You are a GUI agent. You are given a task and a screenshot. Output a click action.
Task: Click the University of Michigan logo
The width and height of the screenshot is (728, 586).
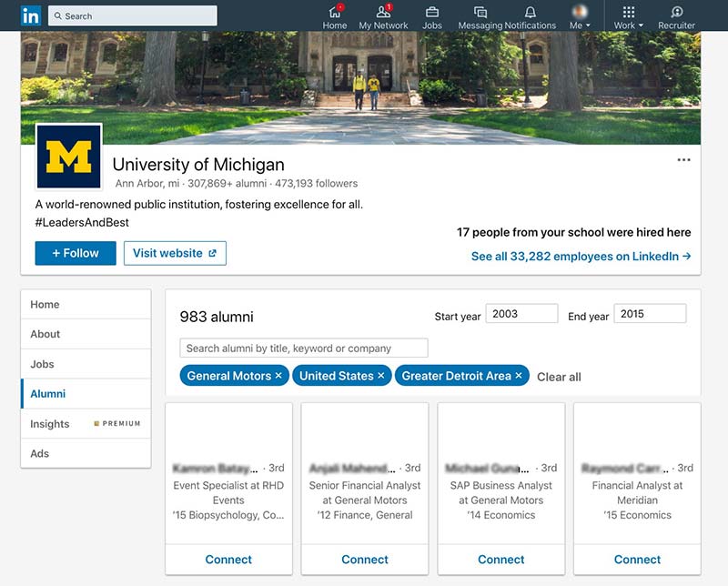pos(69,157)
